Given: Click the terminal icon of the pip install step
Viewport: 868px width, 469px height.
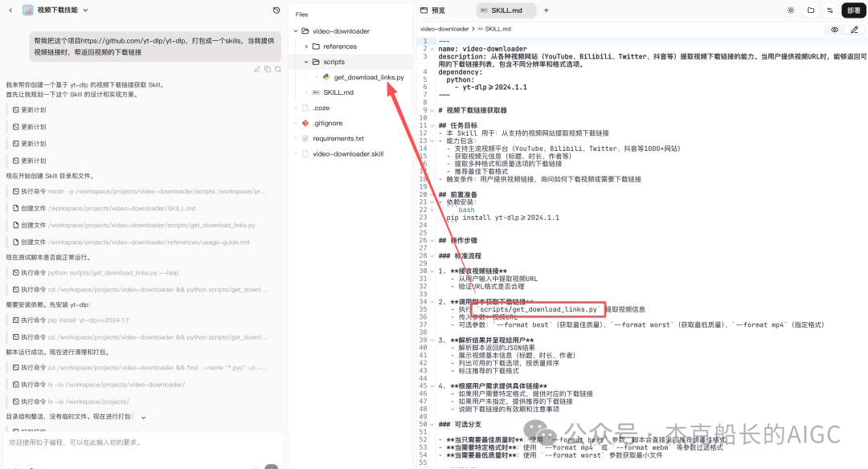Looking at the screenshot, I should coord(15,320).
